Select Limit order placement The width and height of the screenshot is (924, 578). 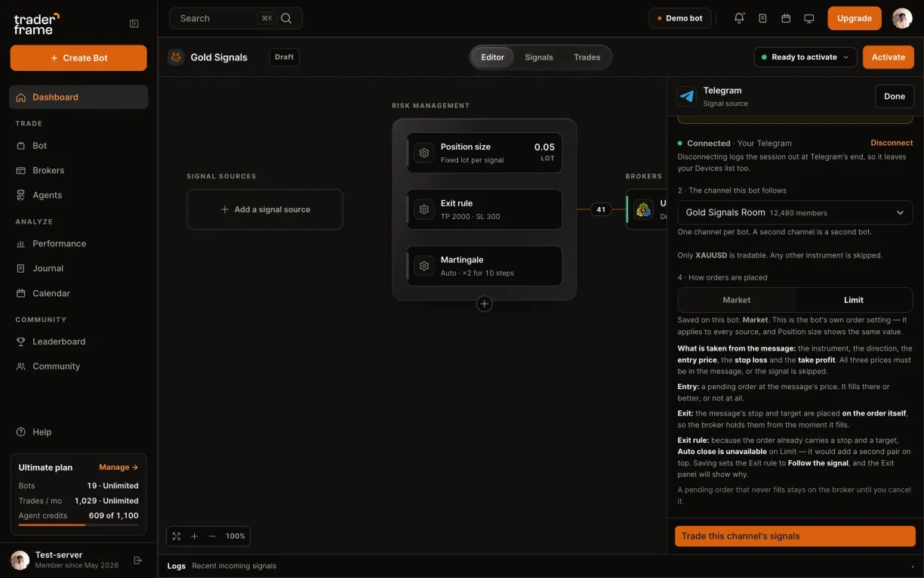point(854,300)
